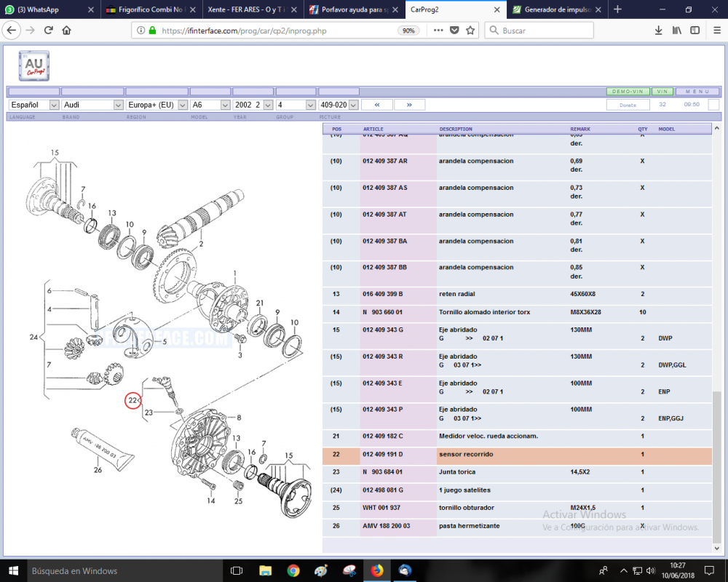This screenshot has width=728, height=582.
Task: Open the model dropdown showing A6
Action: point(210,105)
